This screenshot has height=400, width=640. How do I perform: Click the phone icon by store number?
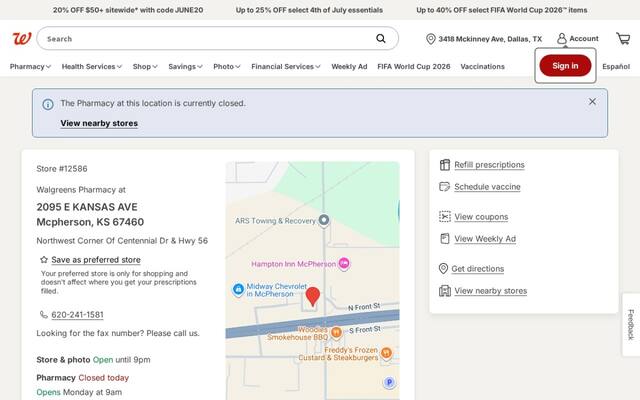pos(44,315)
